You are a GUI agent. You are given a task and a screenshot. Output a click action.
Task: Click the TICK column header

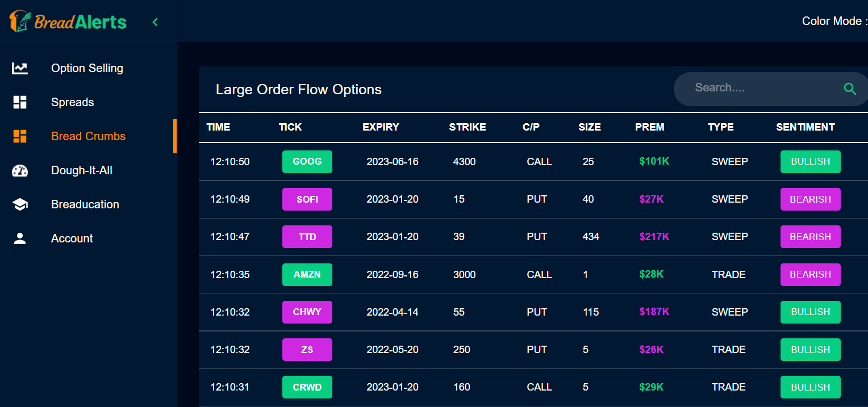290,127
